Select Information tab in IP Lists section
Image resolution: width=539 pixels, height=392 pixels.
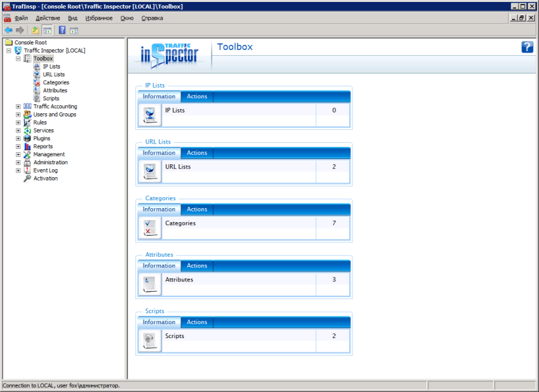159,96
